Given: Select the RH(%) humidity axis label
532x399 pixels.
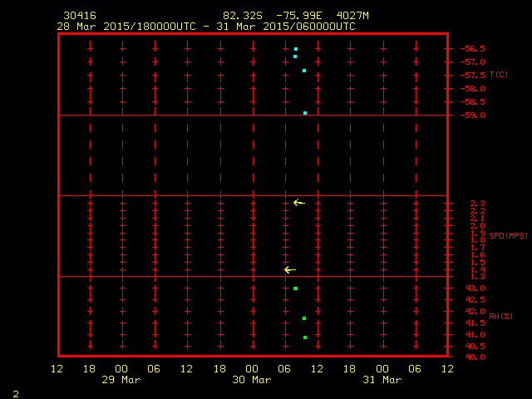Looking at the screenshot, I should 499,316.
